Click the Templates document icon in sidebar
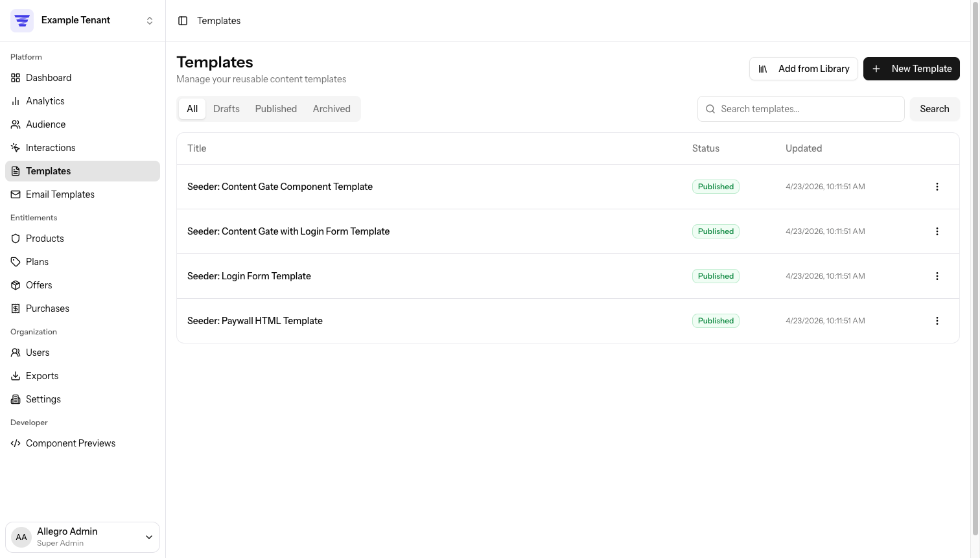Screen dimensions: 980x558 coord(16,171)
